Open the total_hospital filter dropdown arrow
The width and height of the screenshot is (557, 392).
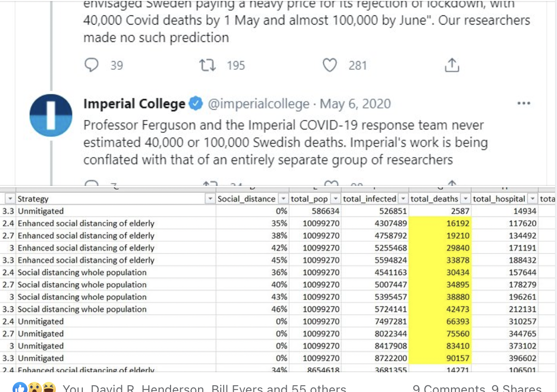pyautogui.click(x=532, y=199)
